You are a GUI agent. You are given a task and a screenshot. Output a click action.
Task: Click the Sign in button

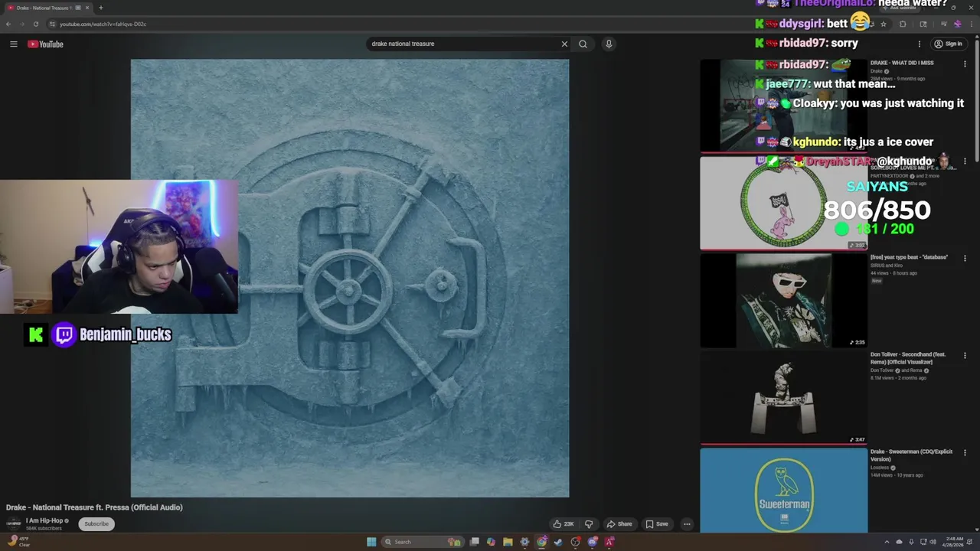pyautogui.click(x=948, y=44)
